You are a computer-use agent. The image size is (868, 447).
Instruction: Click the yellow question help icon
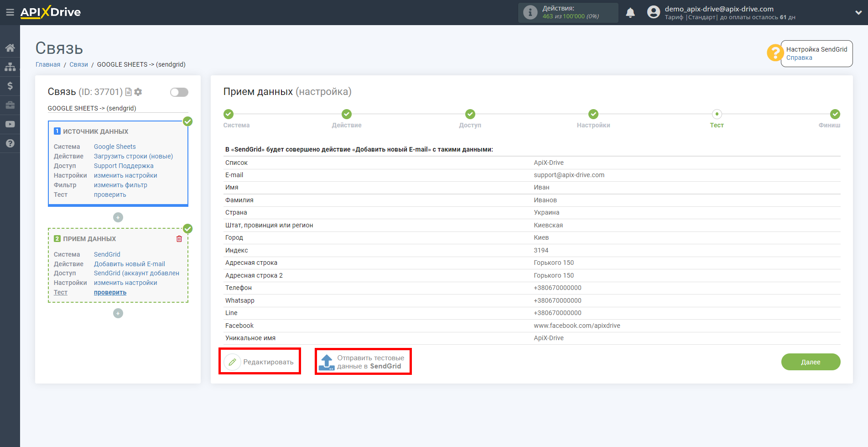[x=775, y=53]
